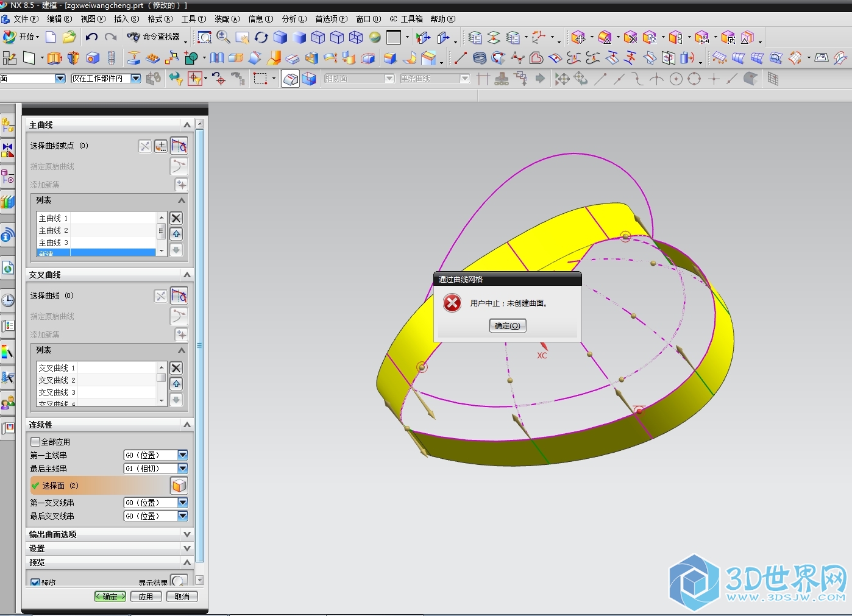Click the green 确定 panel button
The height and width of the screenshot is (616, 852).
[110, 597]
